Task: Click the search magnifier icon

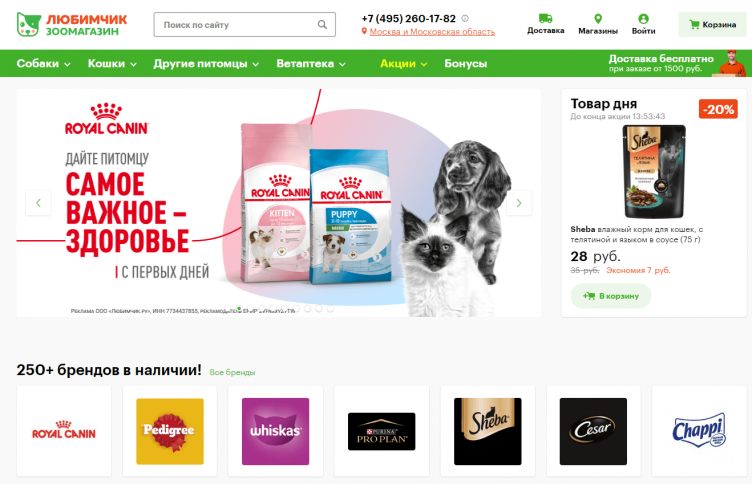Action: tap(322, 24)
